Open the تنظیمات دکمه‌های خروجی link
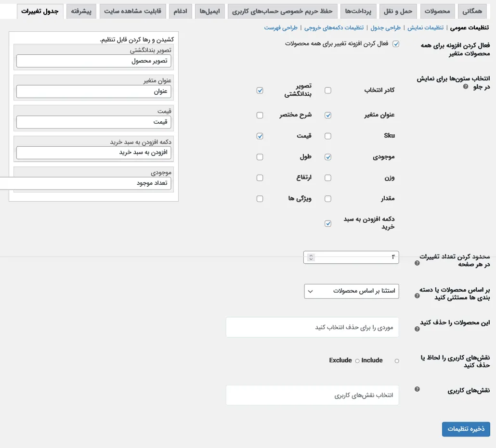 click(x=334, y=28)
